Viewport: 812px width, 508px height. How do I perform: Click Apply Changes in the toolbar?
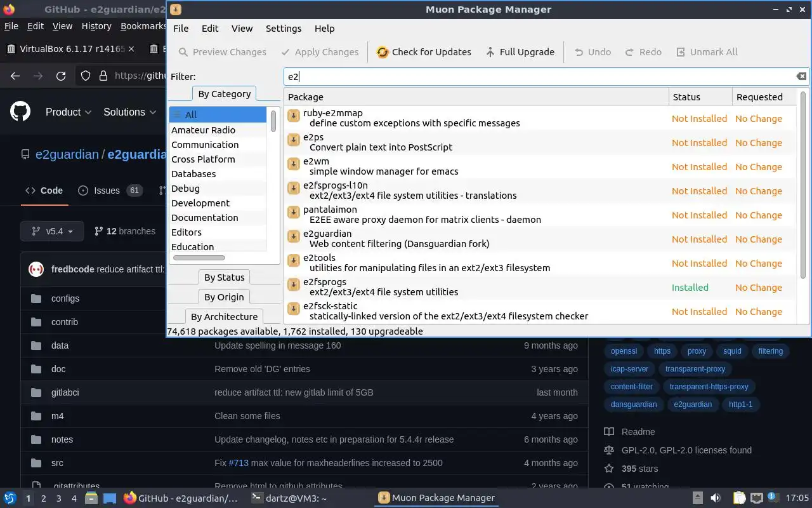[320, 52]
